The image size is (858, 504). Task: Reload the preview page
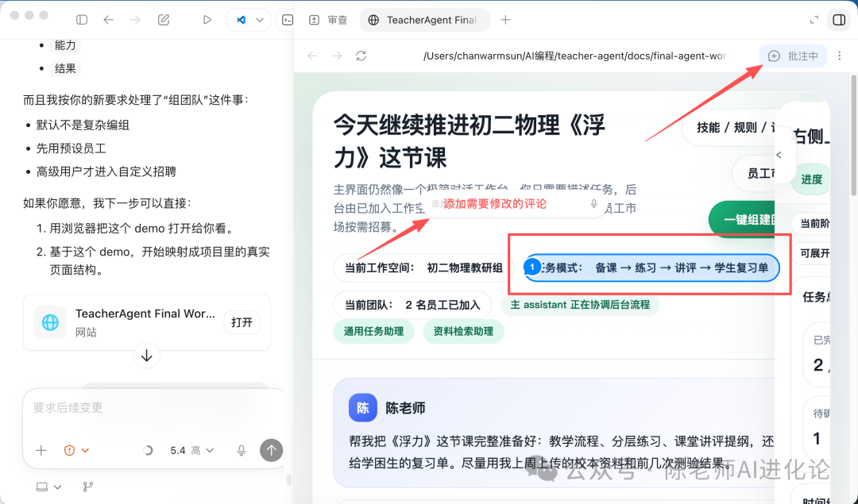[361, 56]
